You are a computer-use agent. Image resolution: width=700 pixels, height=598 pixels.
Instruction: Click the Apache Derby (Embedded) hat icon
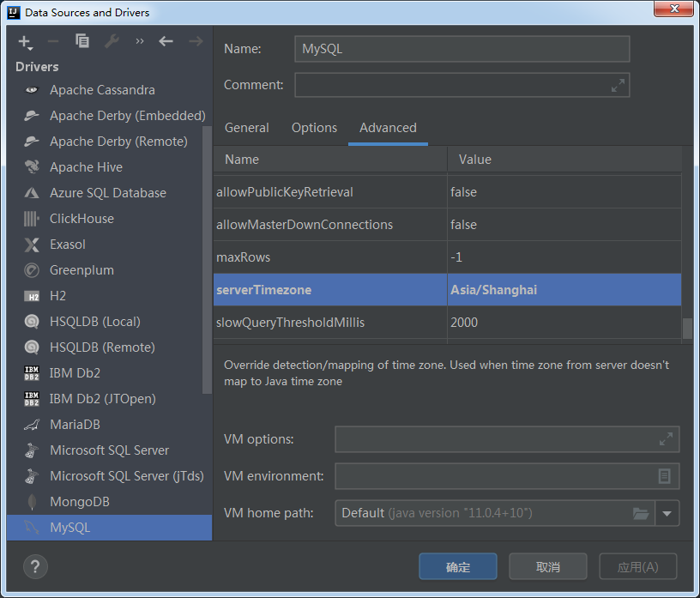(32, 116)
